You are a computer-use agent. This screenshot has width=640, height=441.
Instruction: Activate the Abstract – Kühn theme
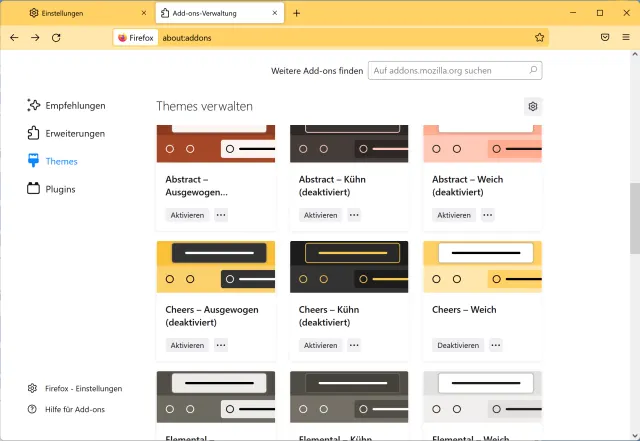tap(320, 215)
